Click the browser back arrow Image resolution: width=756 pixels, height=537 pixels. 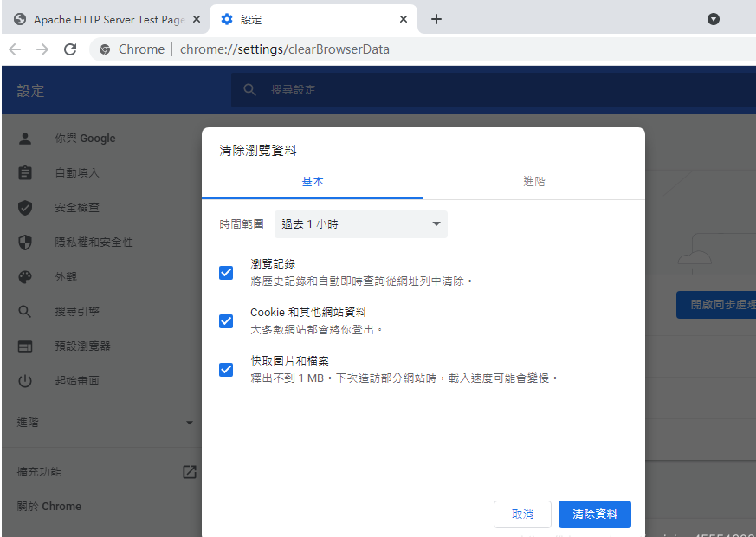coord(15,49)
